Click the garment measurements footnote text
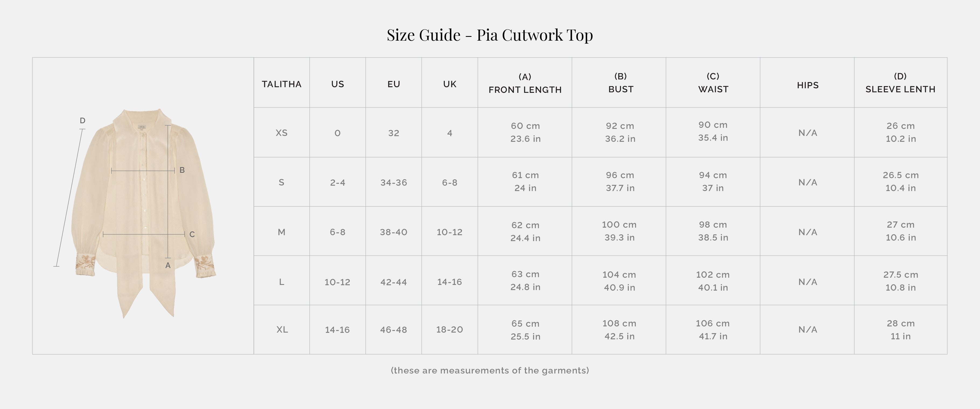This screenshot has width=980, height=409. (490, 370)
